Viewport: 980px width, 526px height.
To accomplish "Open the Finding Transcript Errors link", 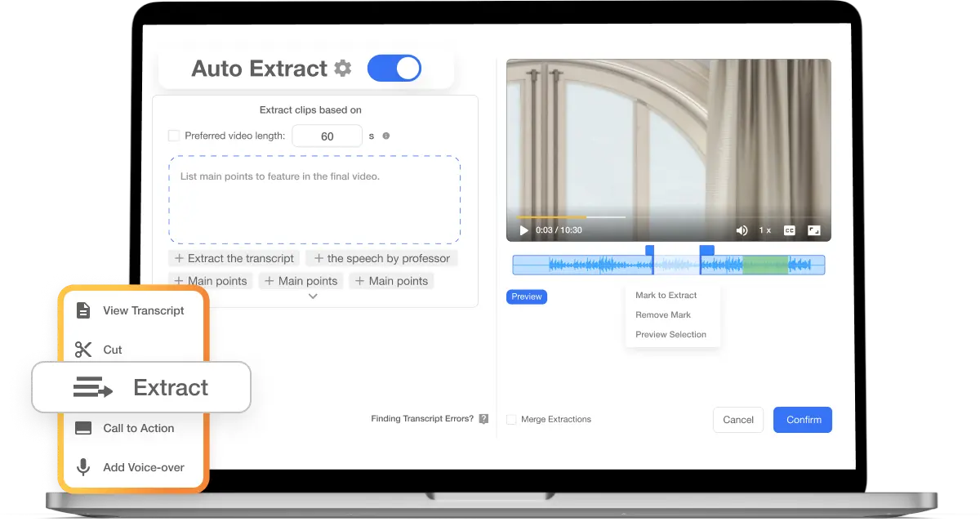I will click(422, 419).
